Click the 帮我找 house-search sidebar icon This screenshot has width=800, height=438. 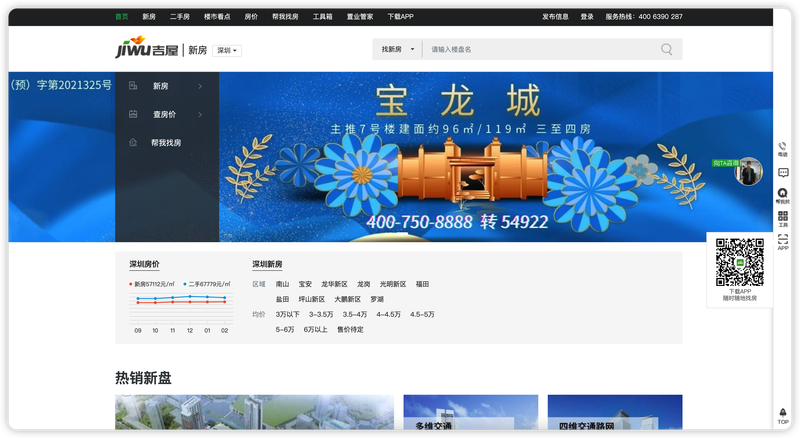(783, 196)
